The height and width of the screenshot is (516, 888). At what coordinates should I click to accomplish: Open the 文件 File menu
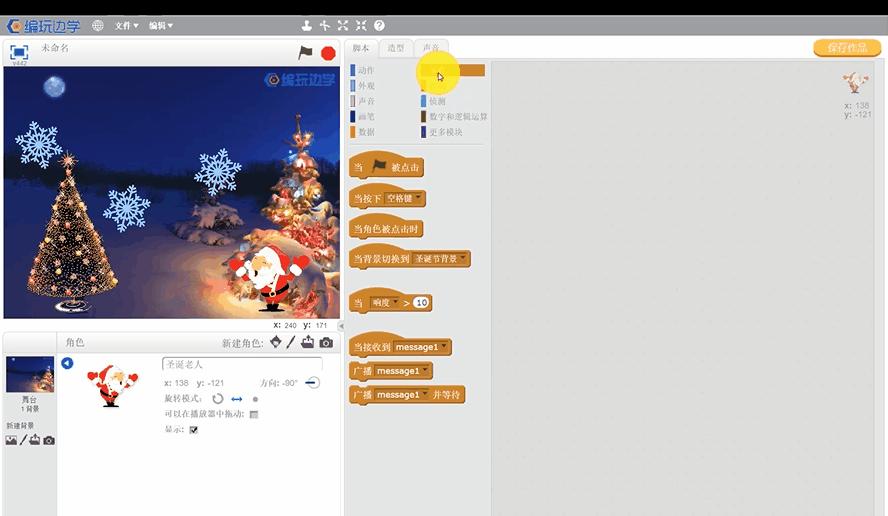click(x=126, y=26)
